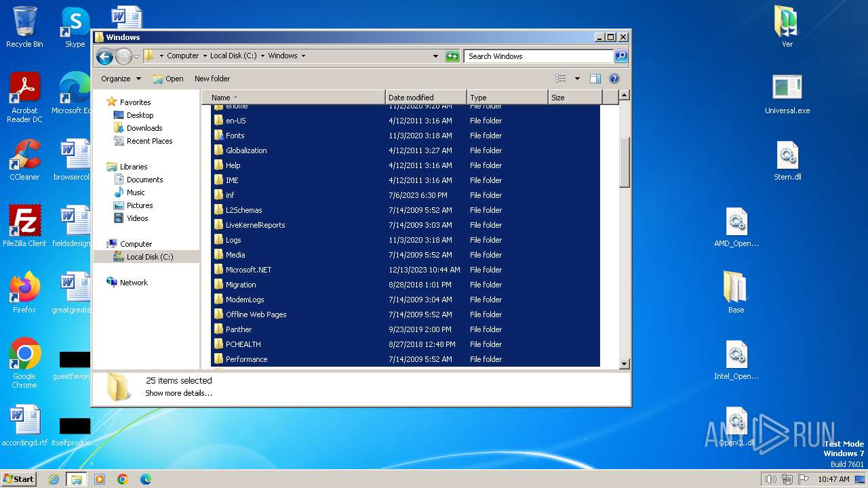Select the Base folder on desktop
The height and width of the screenshot is (488, 868).
pos(736,292)
